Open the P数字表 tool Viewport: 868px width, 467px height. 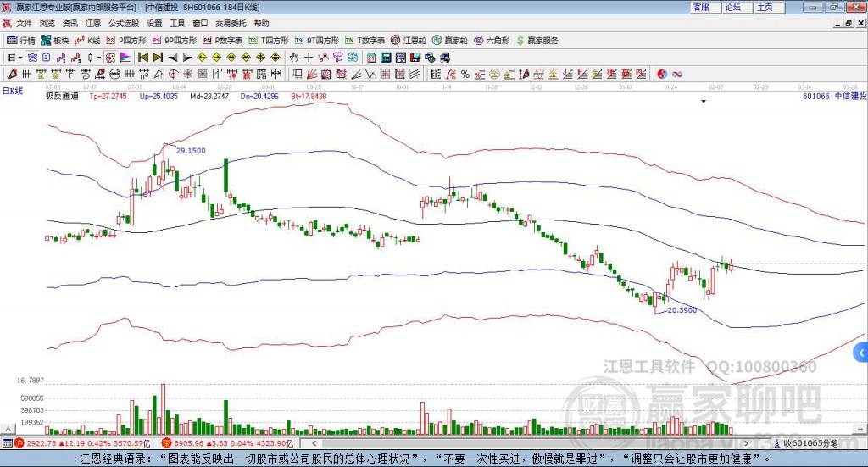(x=223, y=41)
